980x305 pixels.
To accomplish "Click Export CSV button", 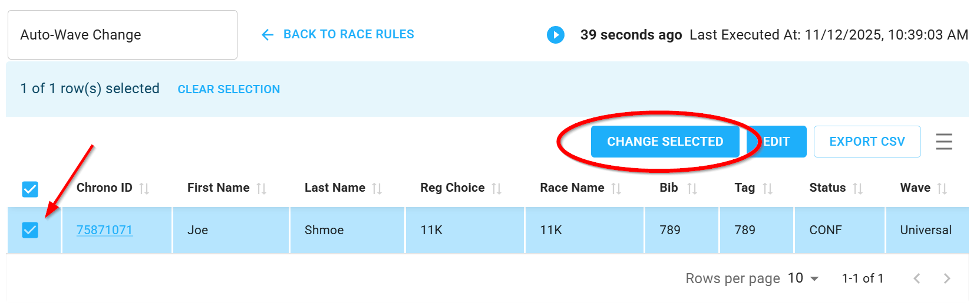I will (867, 142).
